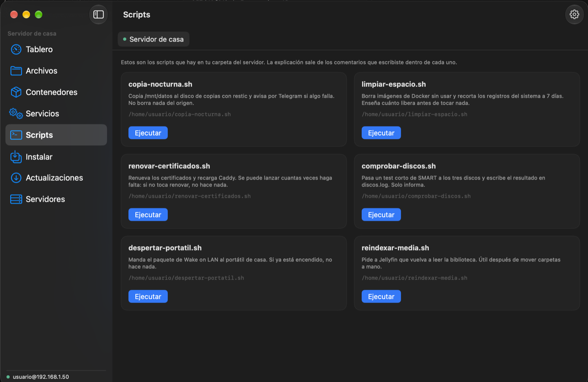Click the Tablero gauge icon
Screen dimensions: 588x382
(16, 49)
